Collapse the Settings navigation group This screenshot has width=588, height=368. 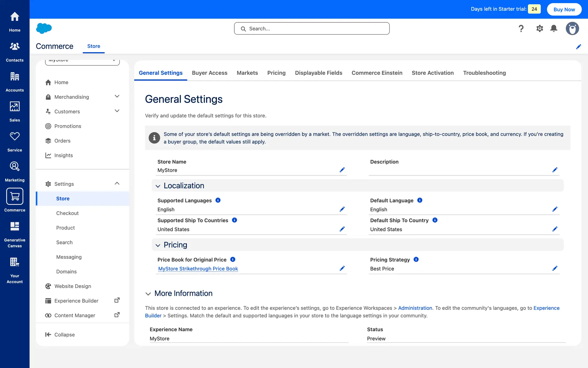point(117,184)
